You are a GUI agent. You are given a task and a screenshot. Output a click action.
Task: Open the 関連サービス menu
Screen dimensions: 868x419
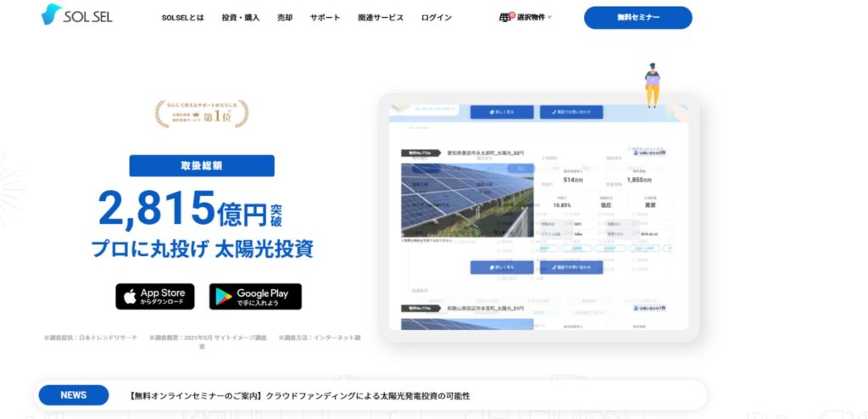[381, 18]
